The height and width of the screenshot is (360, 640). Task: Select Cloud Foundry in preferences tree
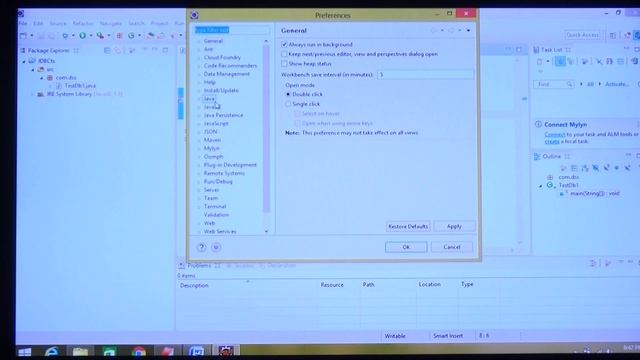[222, 58]
